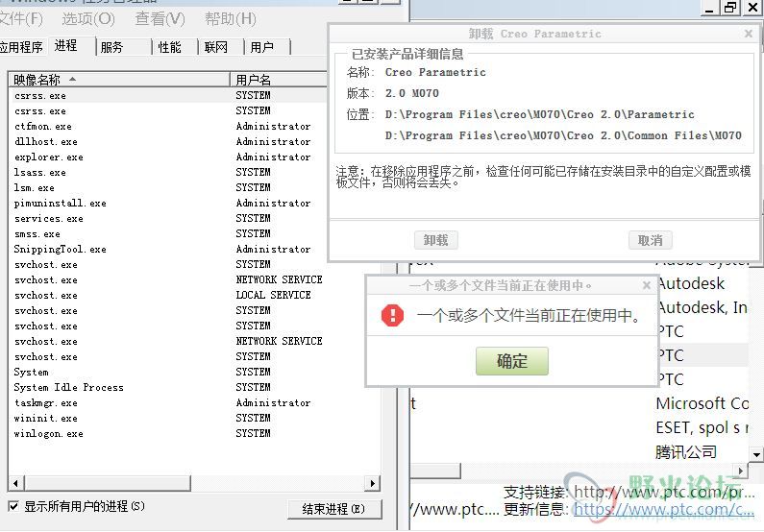
Task: Minimize the background programs window
Action: click(710, 8)
